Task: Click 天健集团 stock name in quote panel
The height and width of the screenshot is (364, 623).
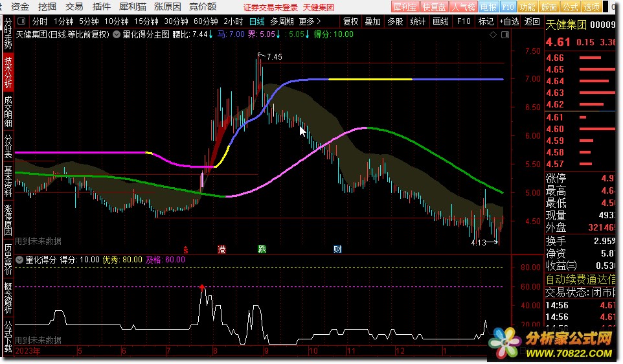Action: coord(566,25)
